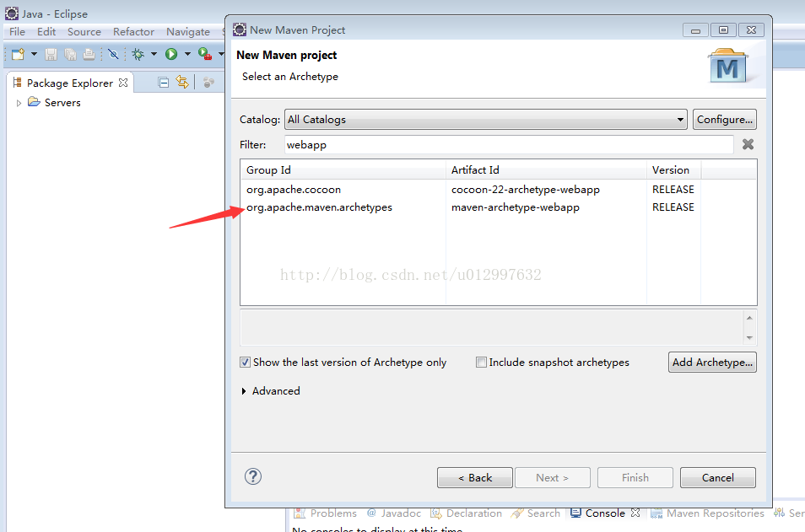The height and width of the screenshot is (532, 805).
Task: Open the Run dropdown arrow
Action: coord(187,54)
